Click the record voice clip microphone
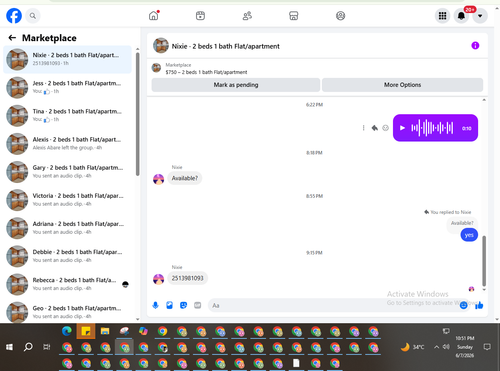The image size is (500, 371). [x=155, y=305]
